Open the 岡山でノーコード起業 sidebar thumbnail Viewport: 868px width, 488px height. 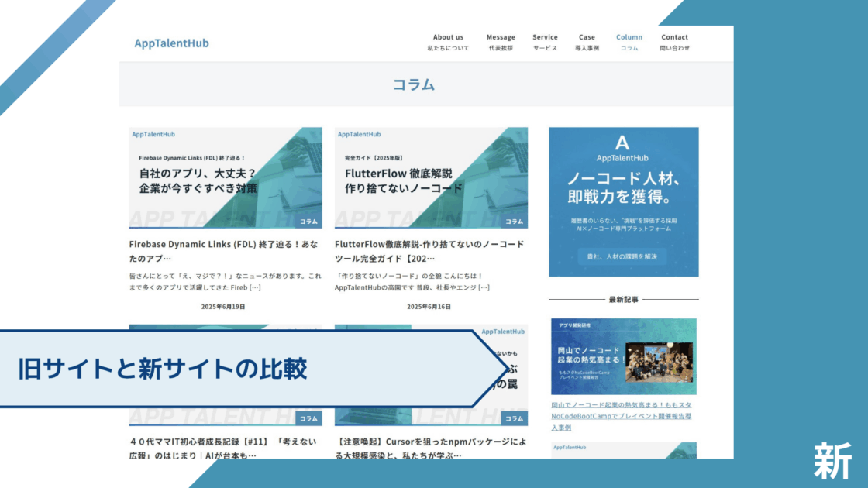click(x=624, y=356)
